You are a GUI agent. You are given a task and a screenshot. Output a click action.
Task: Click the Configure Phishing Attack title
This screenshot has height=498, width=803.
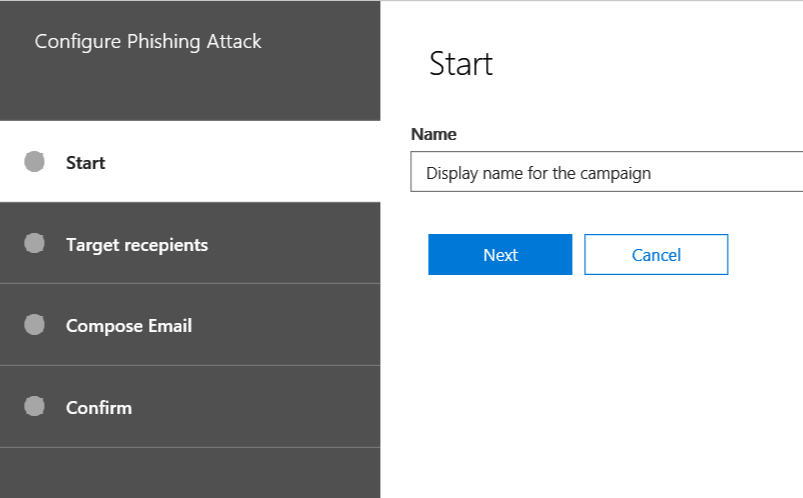148,42
